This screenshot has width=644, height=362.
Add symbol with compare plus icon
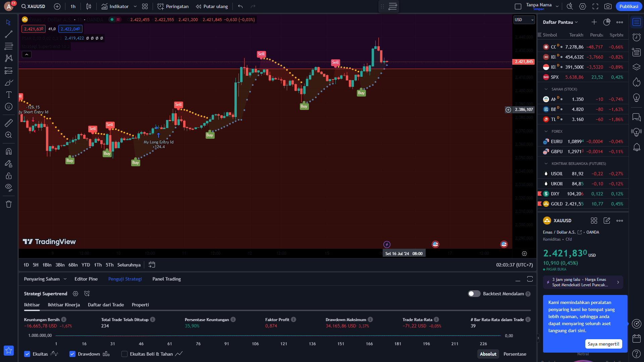pyautogui.click(x=57, y=6)
